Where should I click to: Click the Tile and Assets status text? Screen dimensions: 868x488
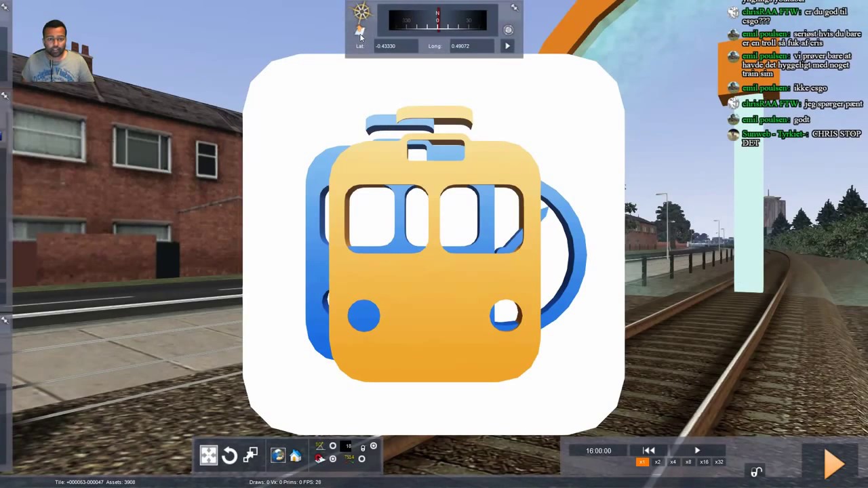click(x=95, y=482)
